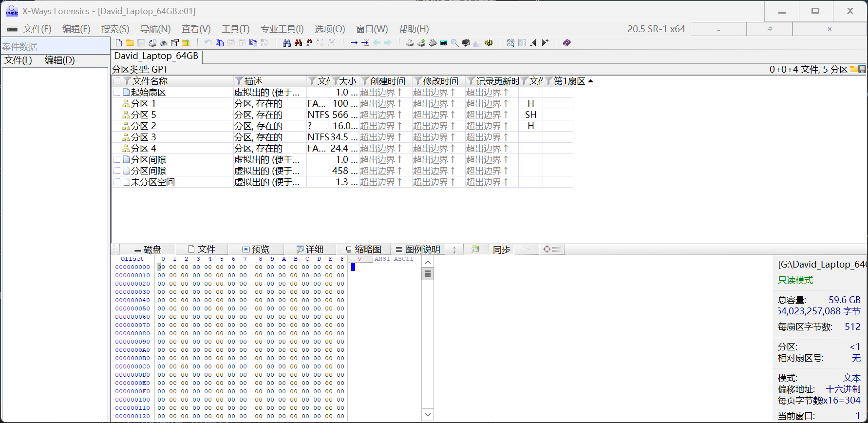
Task: Expand the hex text encoding dropdown arrow
Action: [x=359, y=259]
